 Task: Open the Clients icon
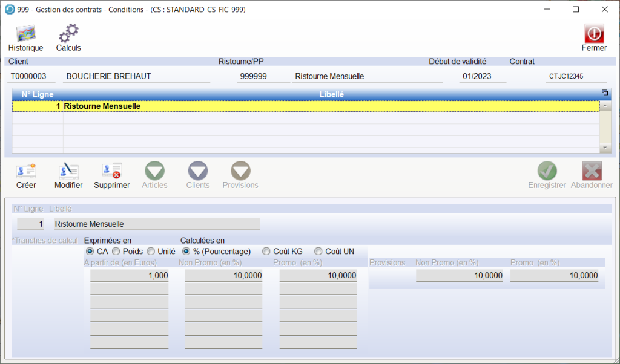(198, 171)
